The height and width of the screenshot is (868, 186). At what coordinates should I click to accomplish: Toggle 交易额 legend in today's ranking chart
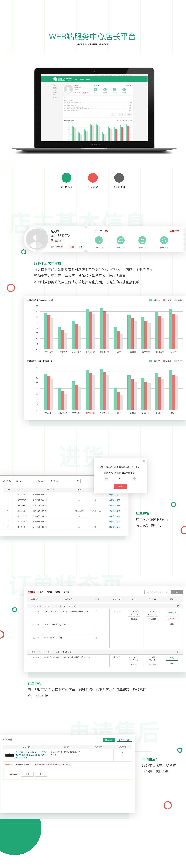tap(179, 300)
